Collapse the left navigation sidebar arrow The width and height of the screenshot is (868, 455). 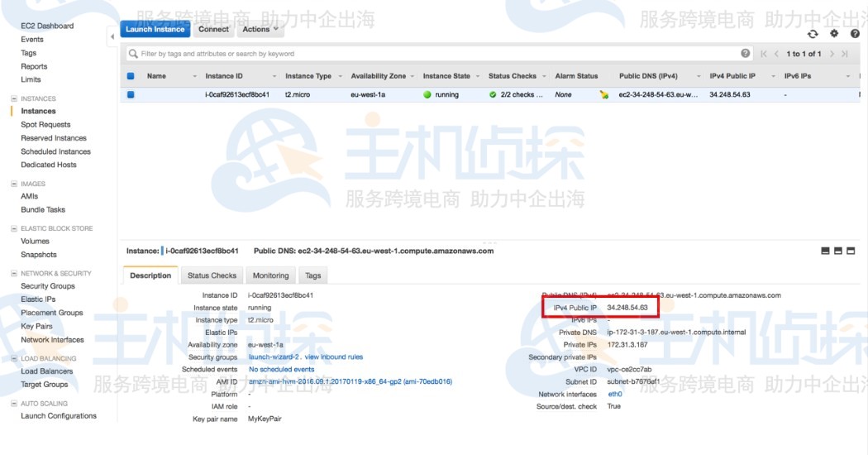pos(112,36)
